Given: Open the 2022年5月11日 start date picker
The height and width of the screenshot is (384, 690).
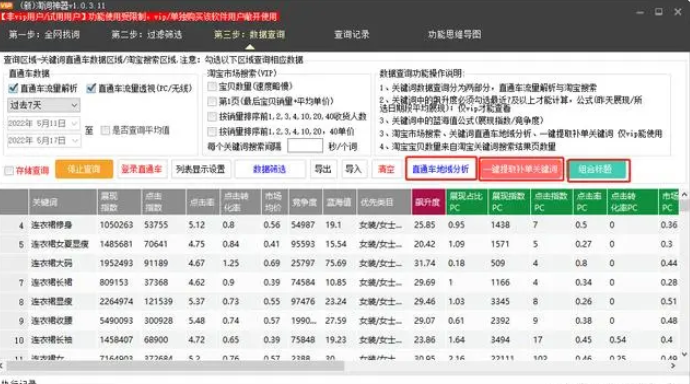Looking at the screenshot, I should 44,123.
